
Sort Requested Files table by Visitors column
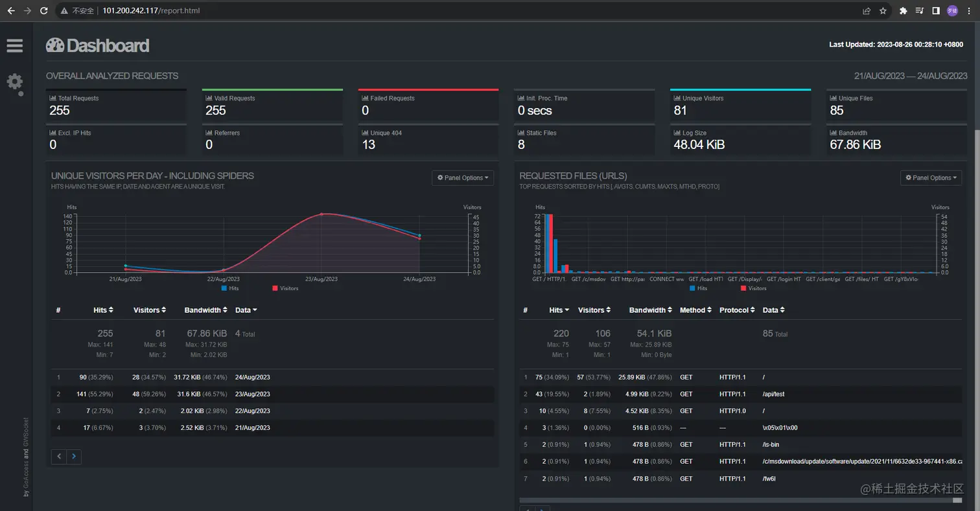[594, 310]
